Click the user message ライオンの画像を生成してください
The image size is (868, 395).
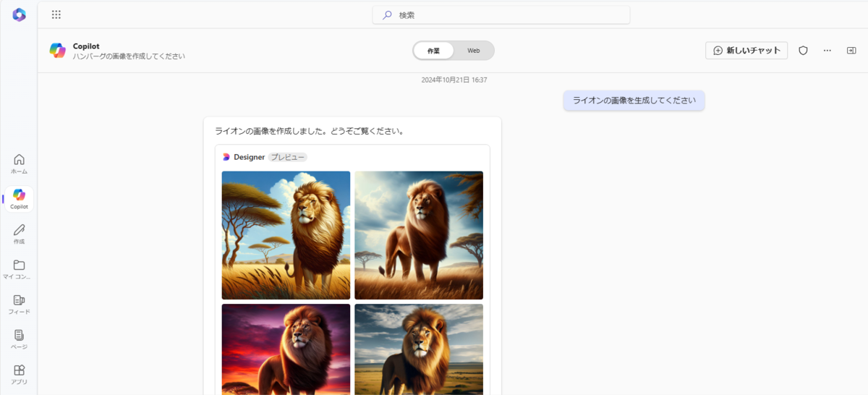634,101
